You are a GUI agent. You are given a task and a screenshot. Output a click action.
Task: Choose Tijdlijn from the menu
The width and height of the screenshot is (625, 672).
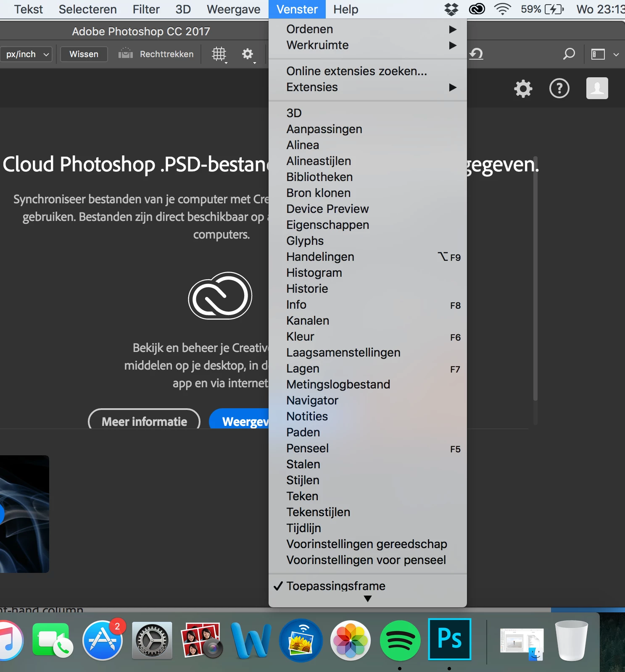pos(368,528)
